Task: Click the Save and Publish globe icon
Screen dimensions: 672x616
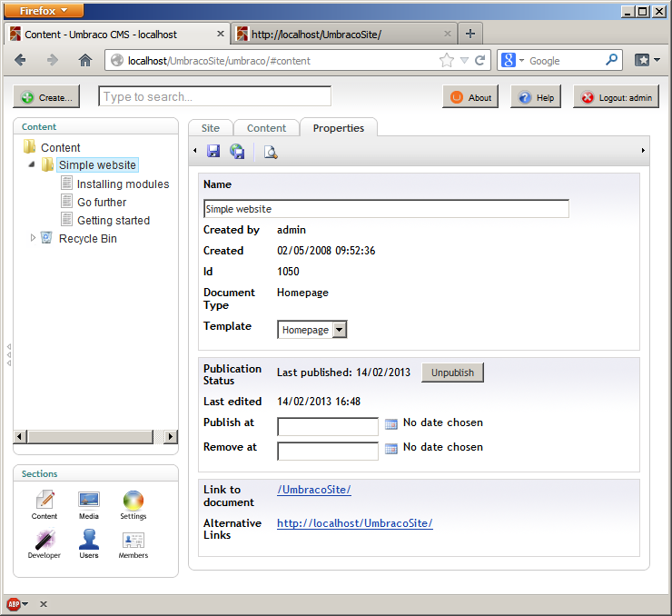Action: point(237,151)
